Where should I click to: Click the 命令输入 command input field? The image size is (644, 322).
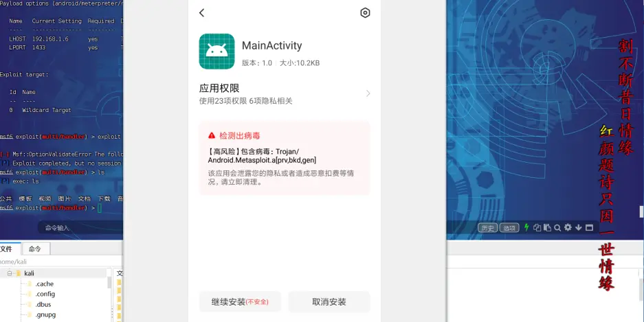(x=80, y=228)
